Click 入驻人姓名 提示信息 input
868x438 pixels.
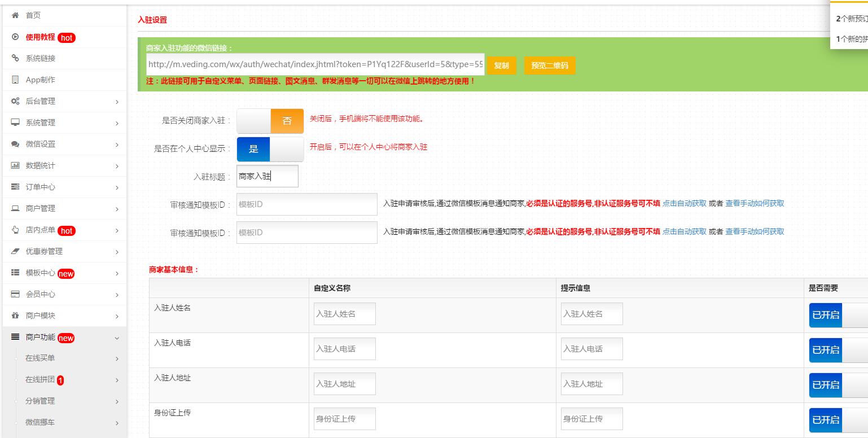(x=592, y=314)
